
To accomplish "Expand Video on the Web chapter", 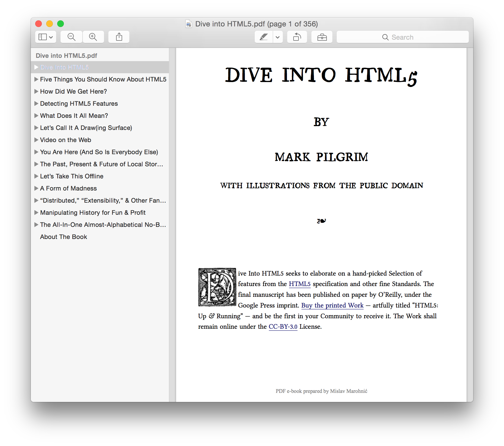I will coord(36,140).
